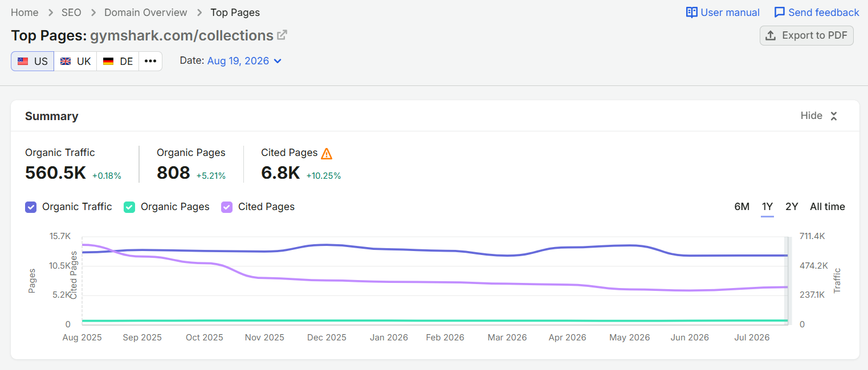Click the User manual book icon
This screenshot has width=868, height=370.
pos(692,13)
